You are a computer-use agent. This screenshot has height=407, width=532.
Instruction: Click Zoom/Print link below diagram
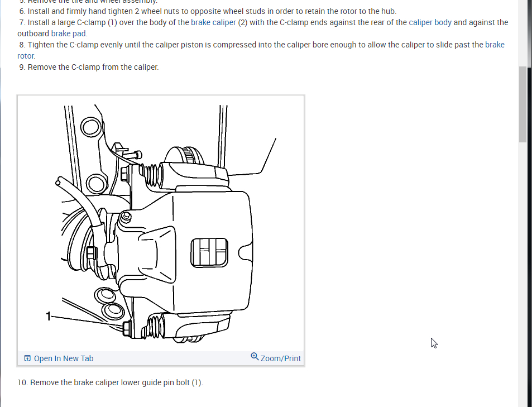280,358
